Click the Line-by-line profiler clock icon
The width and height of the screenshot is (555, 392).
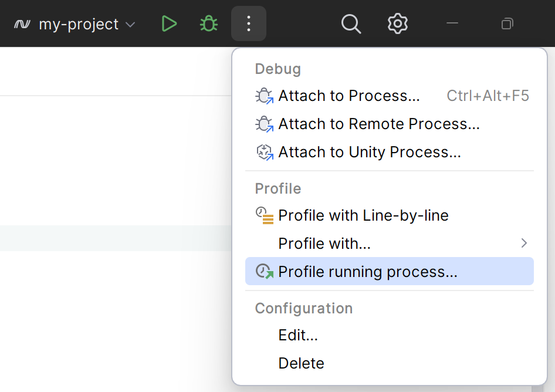265,216
